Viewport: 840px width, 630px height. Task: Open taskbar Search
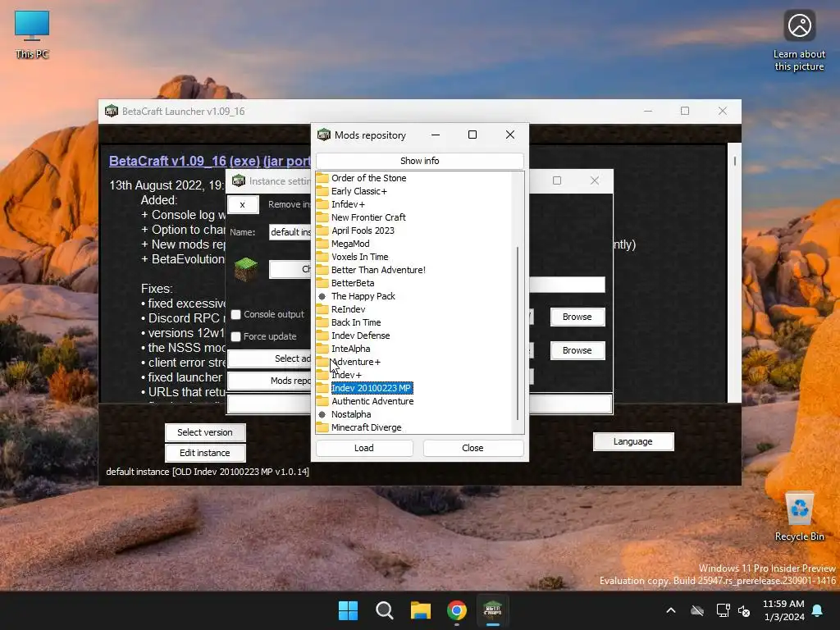pos(384,610)
